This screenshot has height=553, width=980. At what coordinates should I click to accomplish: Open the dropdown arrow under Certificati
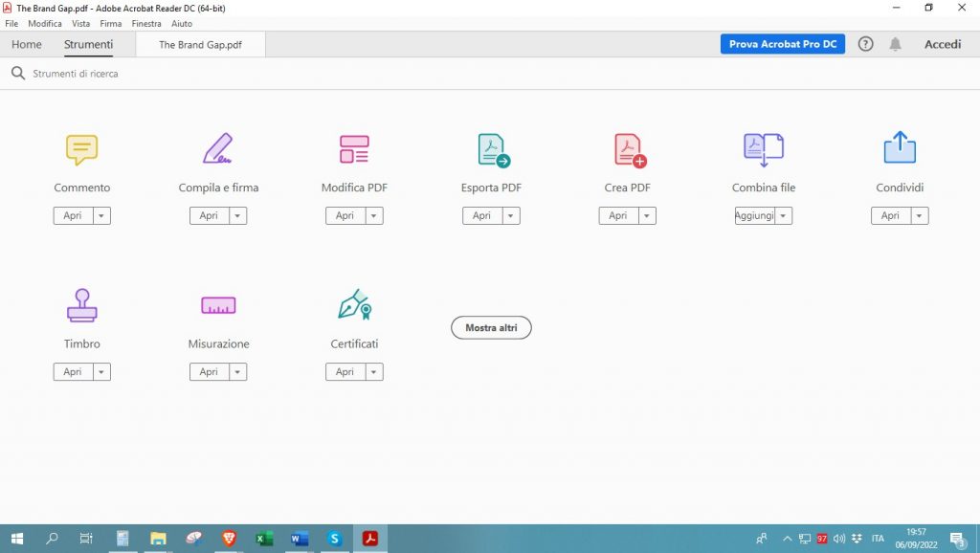pyautogui.click(x=374, y=372)
